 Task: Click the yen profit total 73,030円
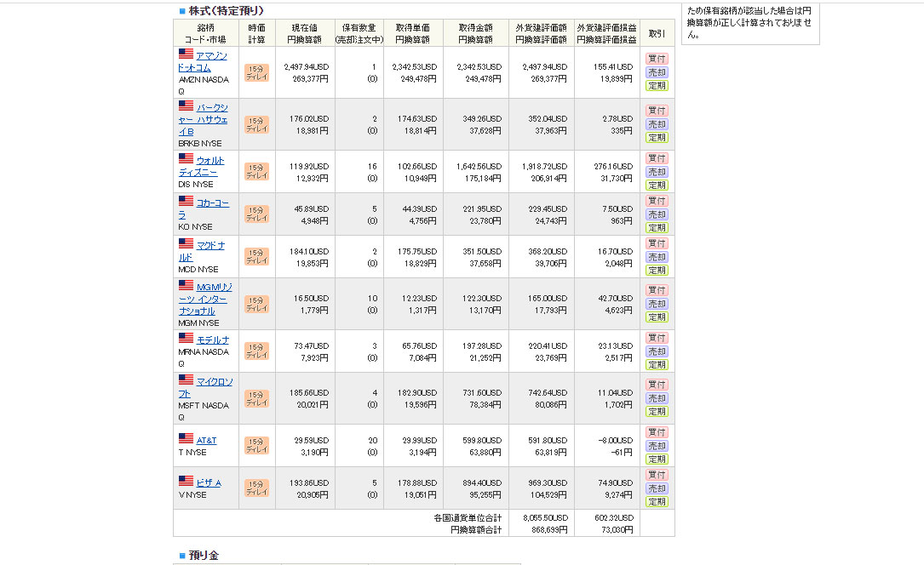pyautogui.click(x=617, y=529)
